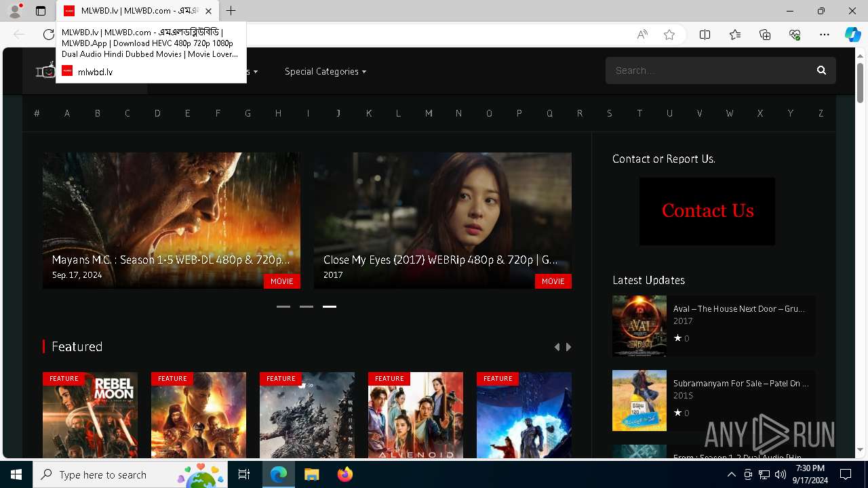
Task: Close the MLWBD.lv tab
Action: coord(208,11)
